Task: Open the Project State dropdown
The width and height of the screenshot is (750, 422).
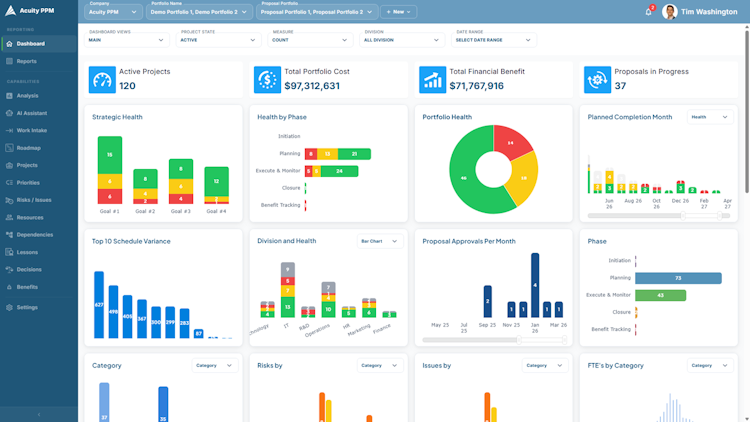Action: click(218, 40)
